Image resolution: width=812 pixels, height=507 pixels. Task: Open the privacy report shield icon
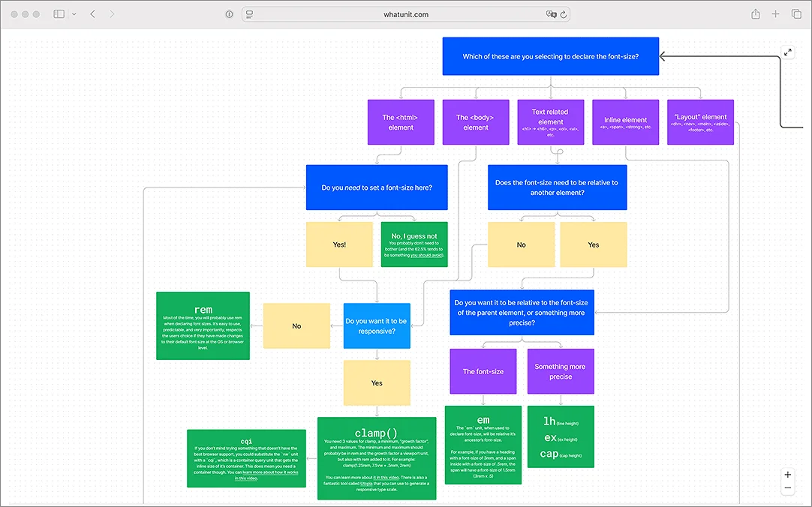[x=230, y=14]
